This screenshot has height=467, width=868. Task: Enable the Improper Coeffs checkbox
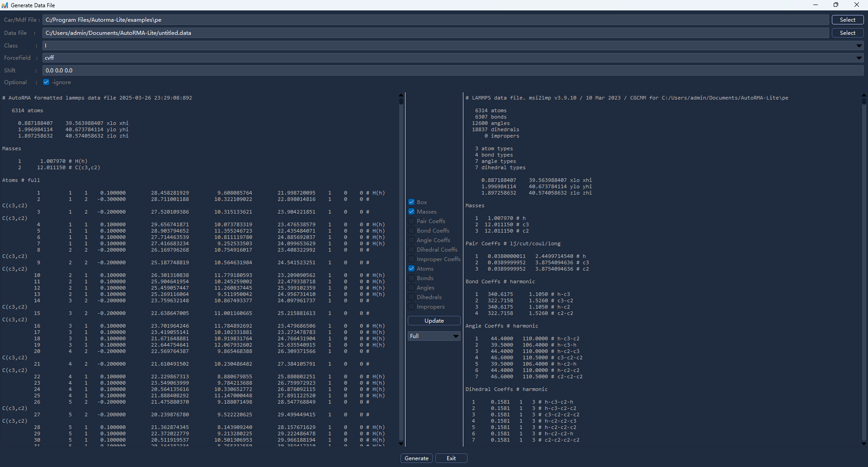411,259
